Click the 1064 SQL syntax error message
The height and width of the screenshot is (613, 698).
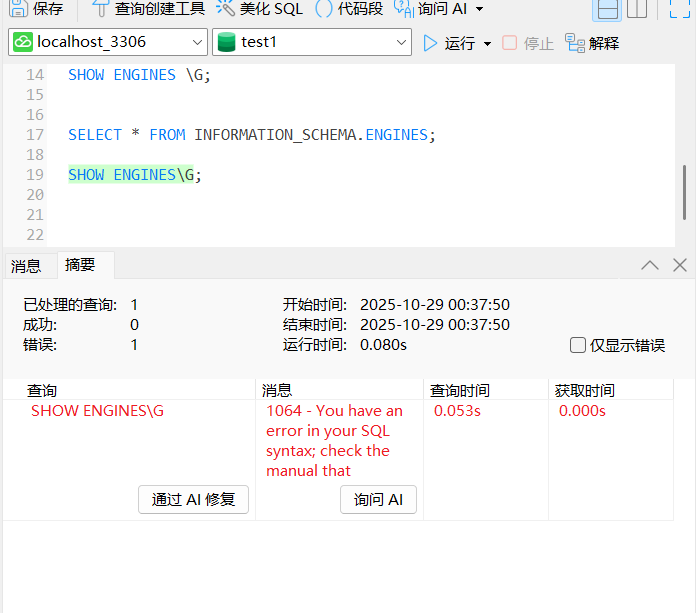[x=334, y=441]
